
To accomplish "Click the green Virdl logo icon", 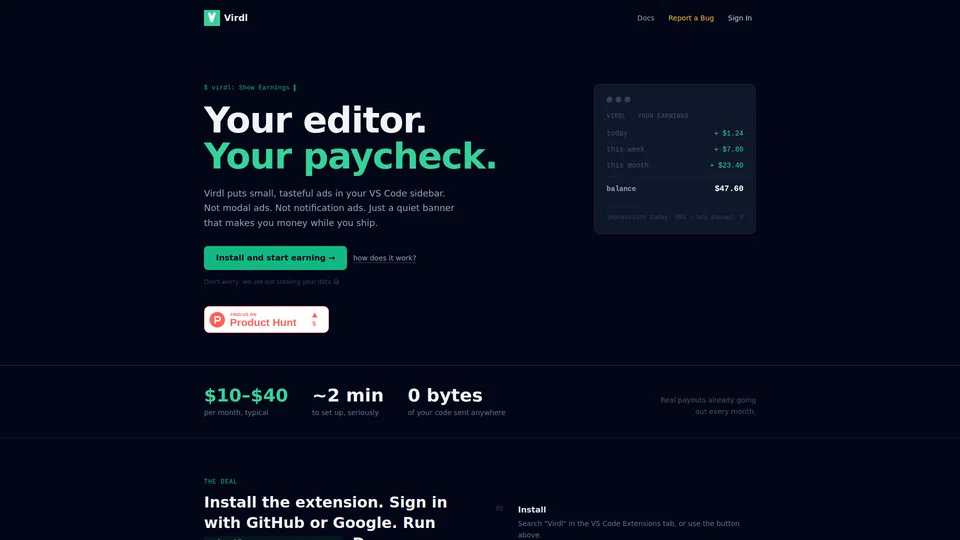I will [212, 18].
